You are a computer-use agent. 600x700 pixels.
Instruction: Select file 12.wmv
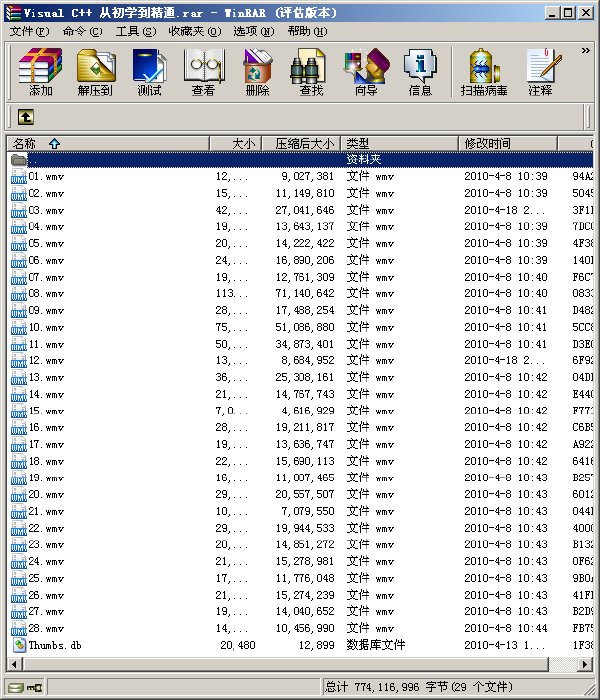tap(301, 360)
